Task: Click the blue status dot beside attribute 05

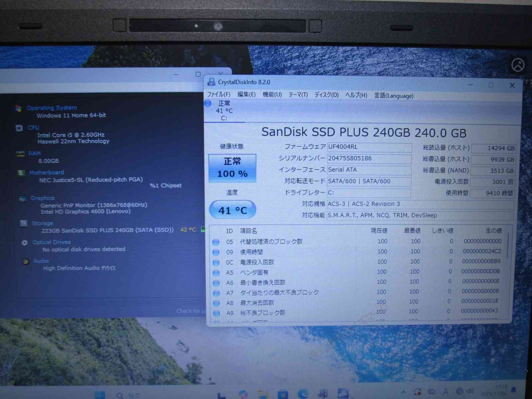Action: click(216, 242)
